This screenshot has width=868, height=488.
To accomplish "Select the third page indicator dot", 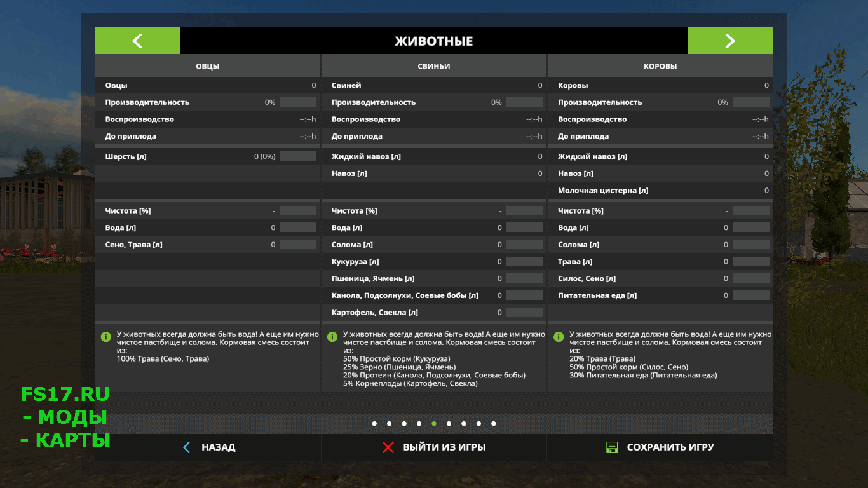I will (404, 423).
